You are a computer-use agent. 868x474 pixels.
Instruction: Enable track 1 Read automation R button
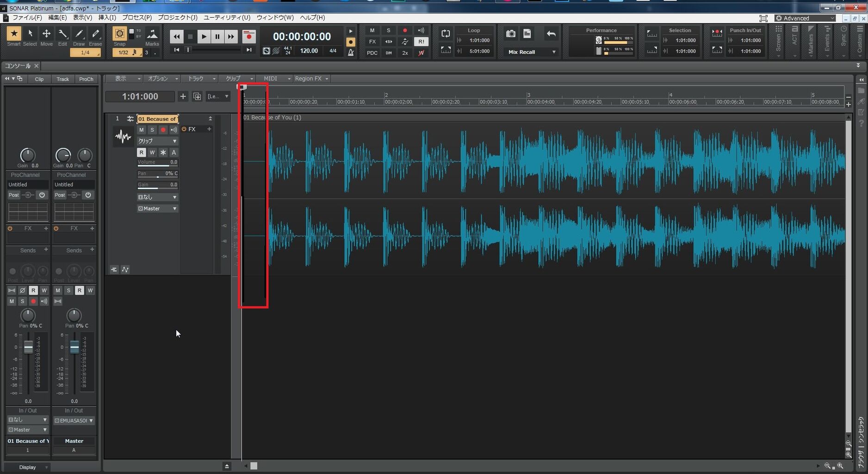click(142, 152)
